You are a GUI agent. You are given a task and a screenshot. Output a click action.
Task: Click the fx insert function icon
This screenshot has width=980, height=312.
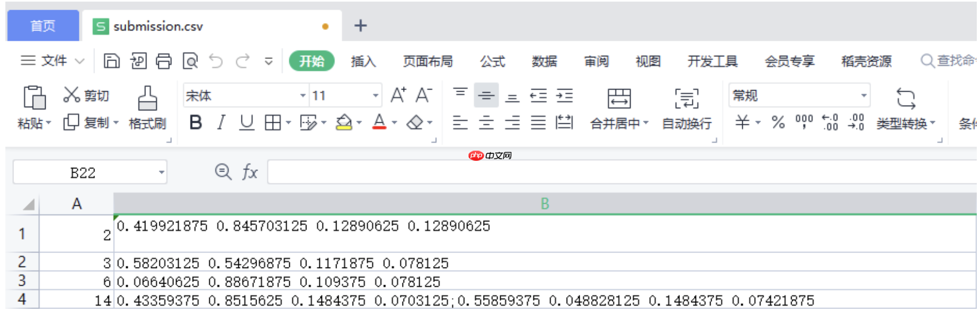[x=250, y=172]
